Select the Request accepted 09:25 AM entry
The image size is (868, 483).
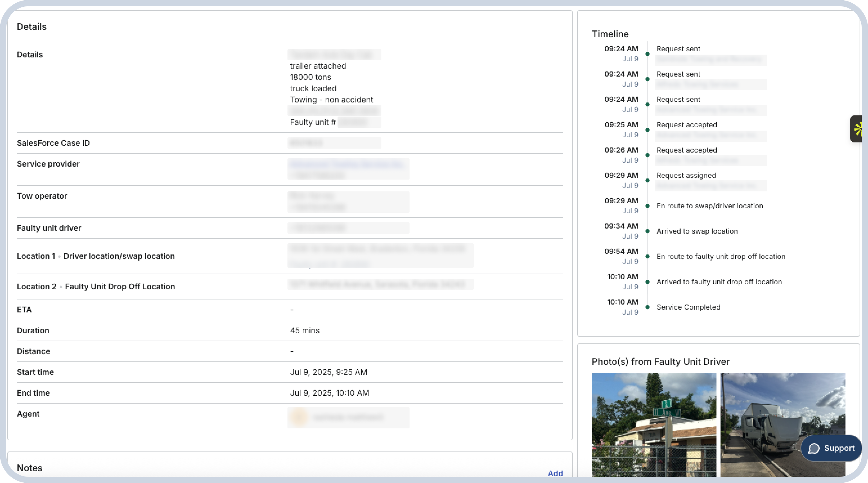point(686,125)
